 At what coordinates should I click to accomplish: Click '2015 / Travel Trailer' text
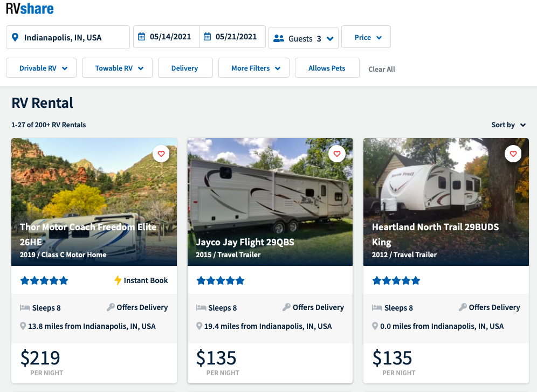pos(228,255)
